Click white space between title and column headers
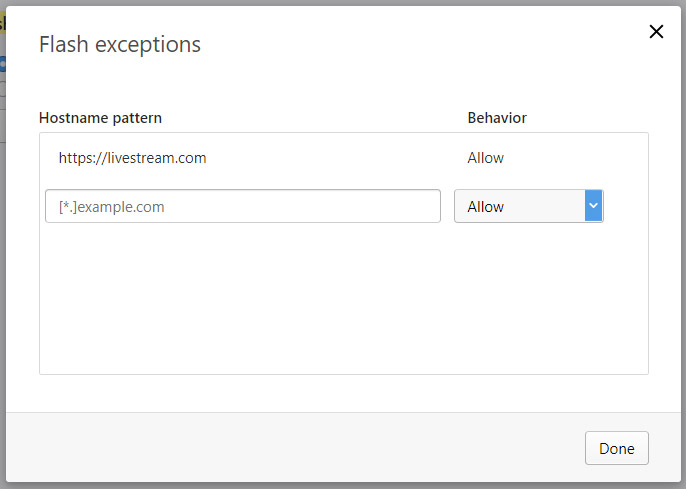The width and height of the screenshot is (686, 489). tap(343, 83)
